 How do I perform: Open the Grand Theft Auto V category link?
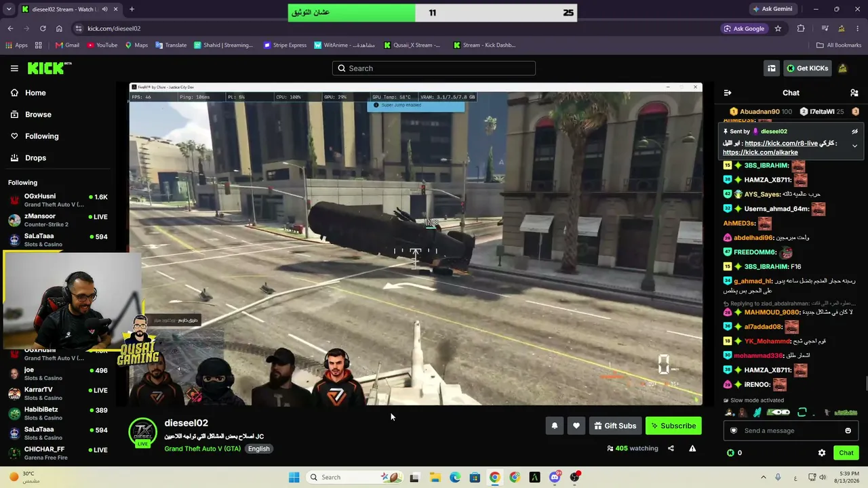point(202,449)
